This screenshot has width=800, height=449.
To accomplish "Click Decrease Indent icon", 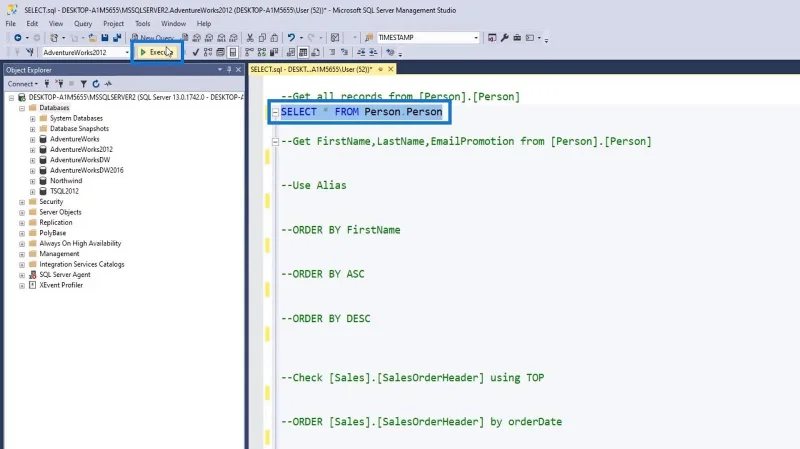I will [361, 52].
